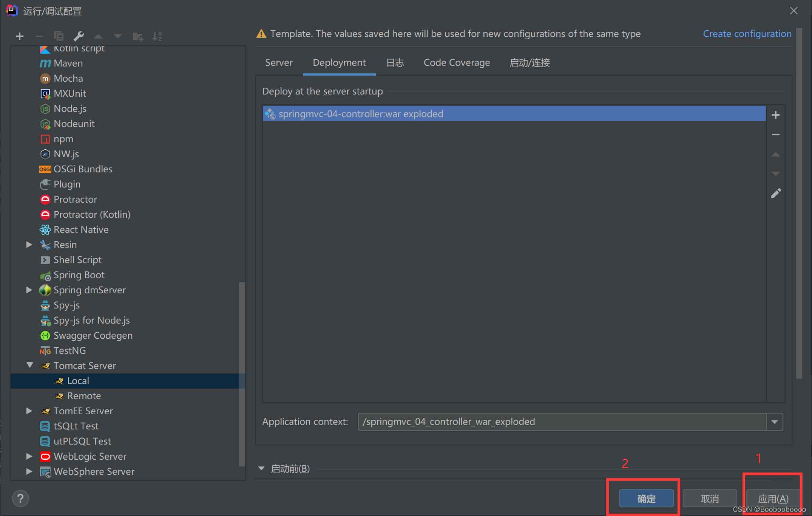Click the Create configuration link
The width and height of the screenshot is (812, 516).
[747, 34]
